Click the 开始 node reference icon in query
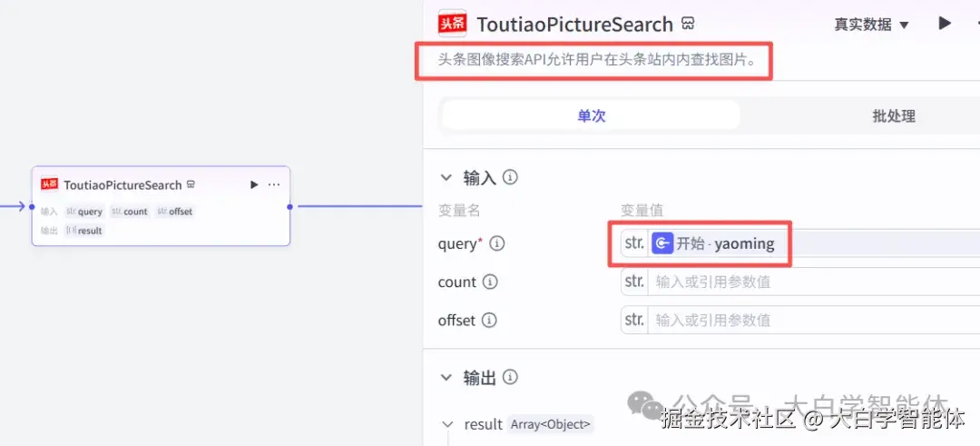This screenshot has height=446, width=980. tap(662, 243)
